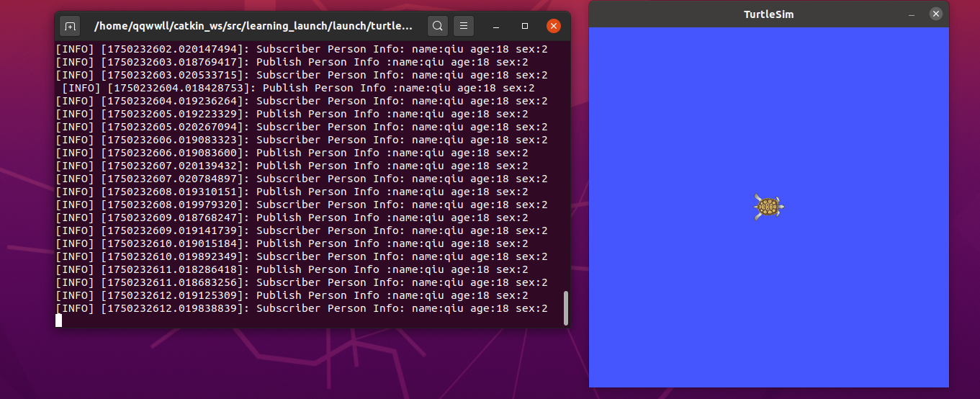Minimize the TurtleSim window
This screenshot has height=399, width=980.
tap(912, 14)
